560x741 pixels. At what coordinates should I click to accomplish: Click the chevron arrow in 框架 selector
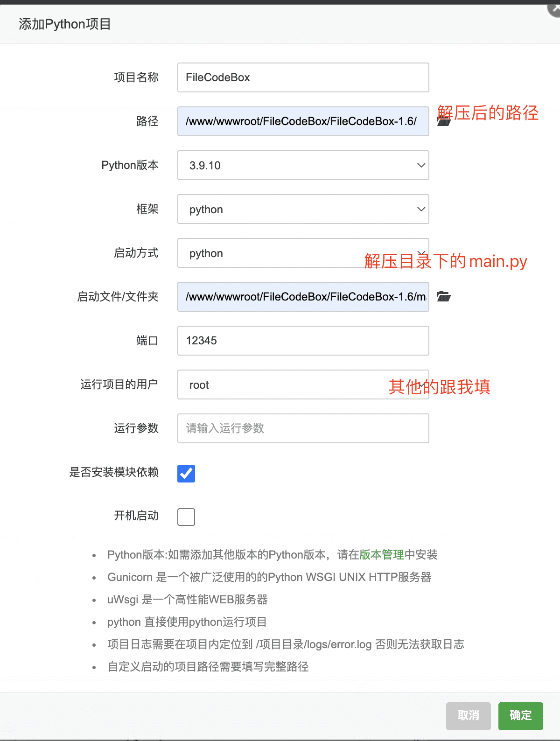pos(421,209)
